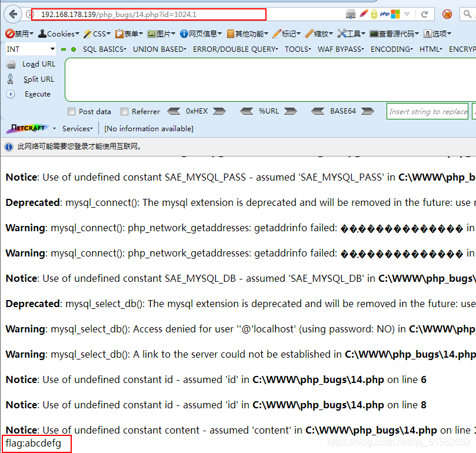The height and width of the screenshot is (453, 476).
Task: Open HackBar HTML menu
Action: [x=431, y=49]
